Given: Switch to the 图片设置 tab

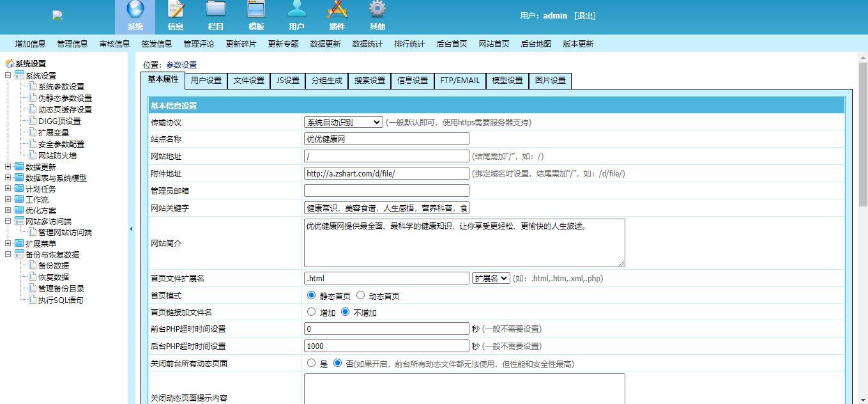Looking at the screenshot, I should click(551, 81).
